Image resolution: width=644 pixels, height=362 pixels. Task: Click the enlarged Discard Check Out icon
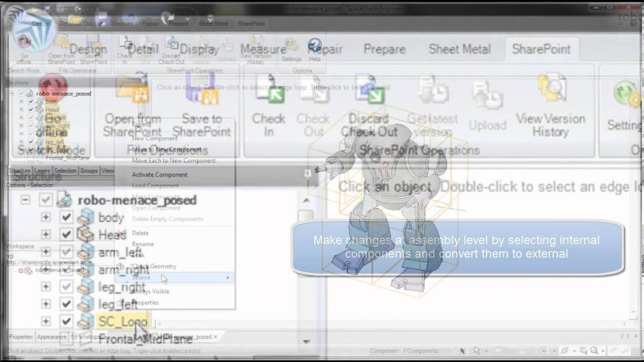tap(369, 89)
